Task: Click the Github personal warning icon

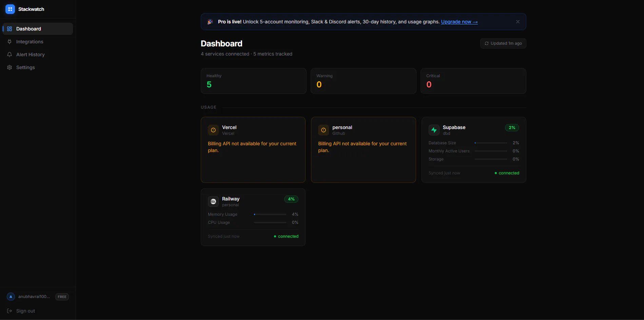Action: (x=324, y=130)
